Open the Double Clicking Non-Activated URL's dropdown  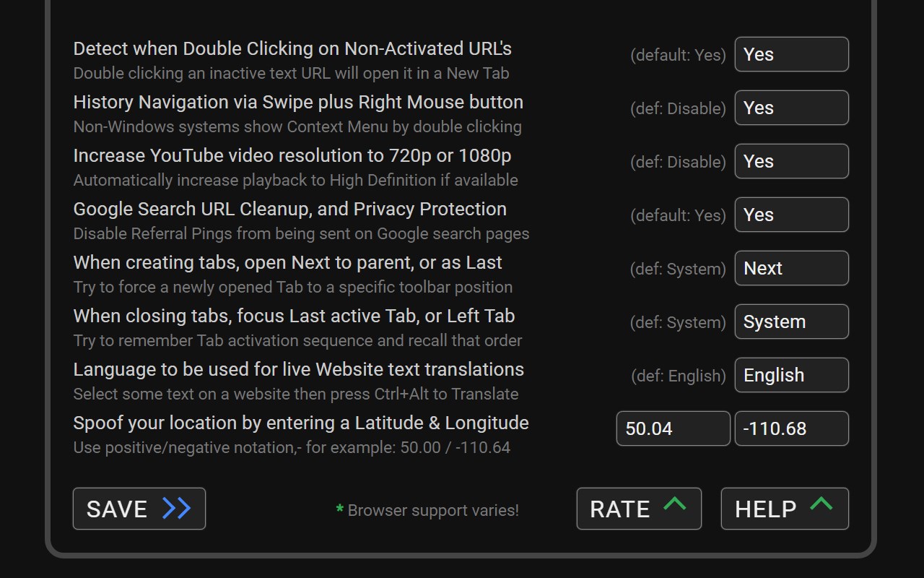792,54
